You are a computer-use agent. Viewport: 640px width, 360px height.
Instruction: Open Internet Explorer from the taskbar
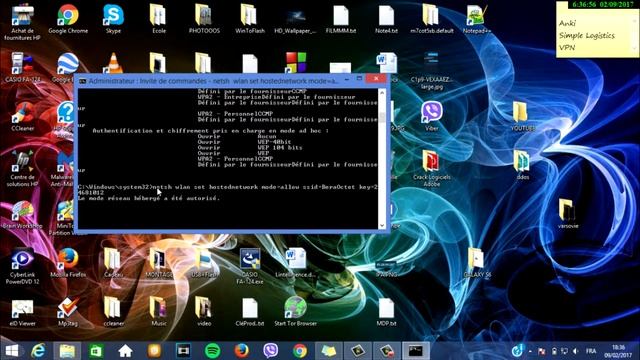point(38,351)
